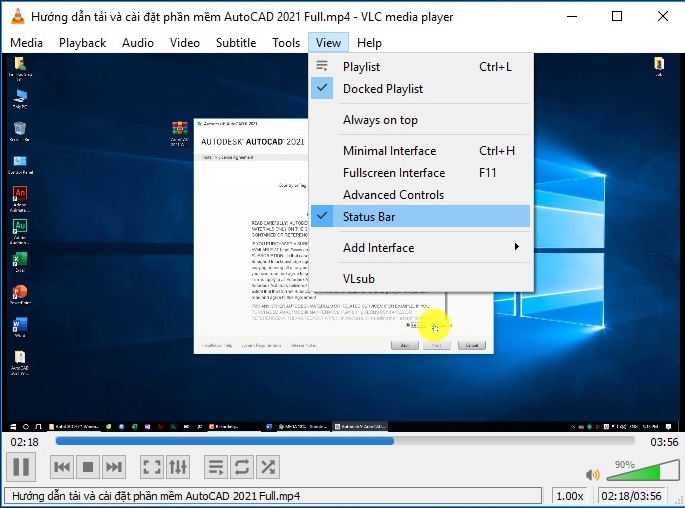
Task: Open VLsub from View menu
Action: [x=420, y=279]
